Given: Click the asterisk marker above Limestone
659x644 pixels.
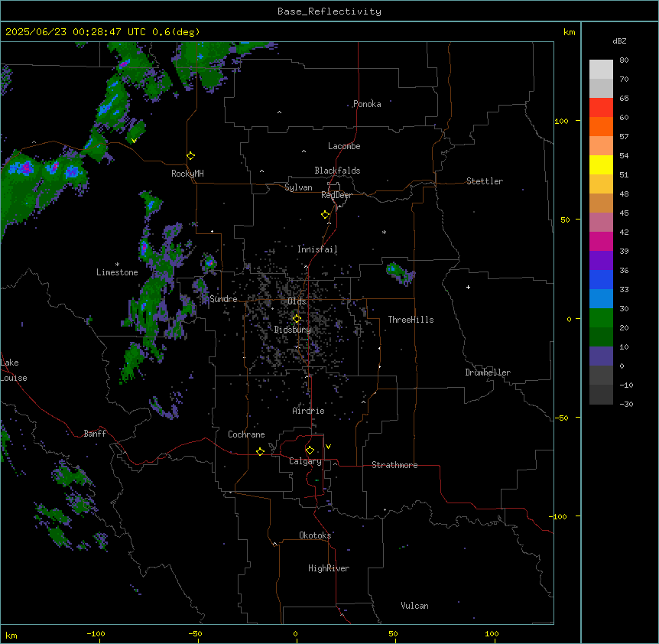Looking at the screenshot, I should pos(117,265).
